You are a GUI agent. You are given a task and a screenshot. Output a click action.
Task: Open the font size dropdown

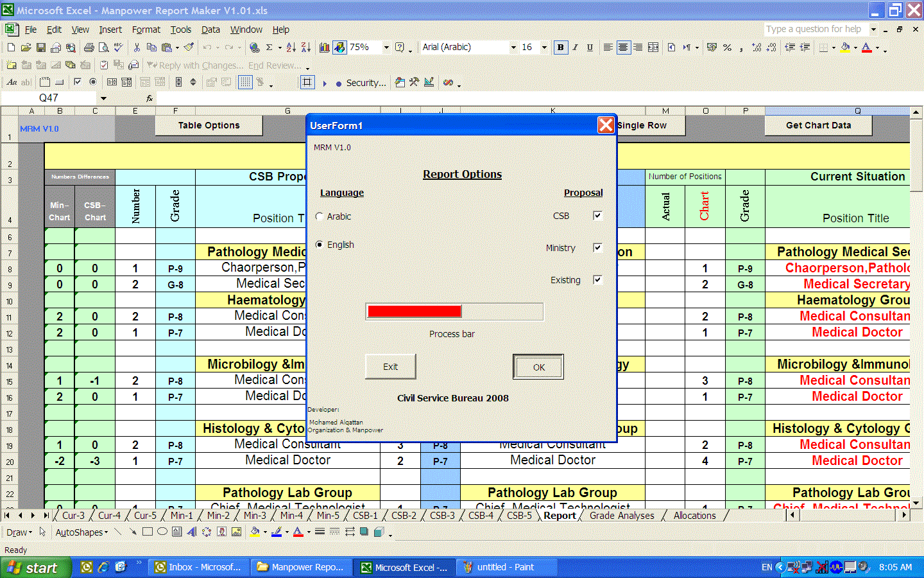[x=544, y=48]
